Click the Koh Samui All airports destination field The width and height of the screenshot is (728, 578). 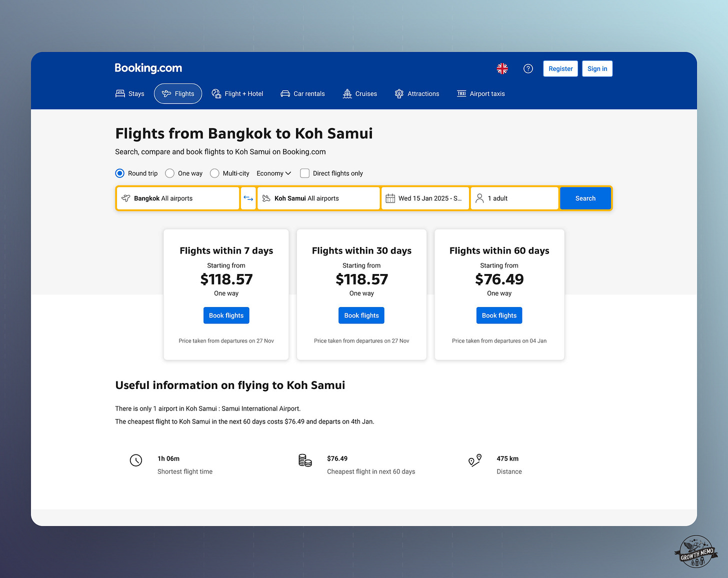(x=318, y=198)
